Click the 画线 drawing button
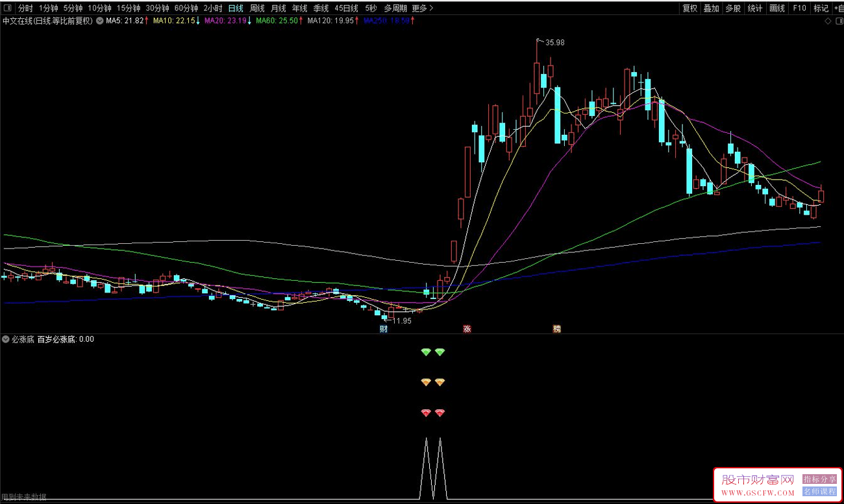 tap(776, 8)
